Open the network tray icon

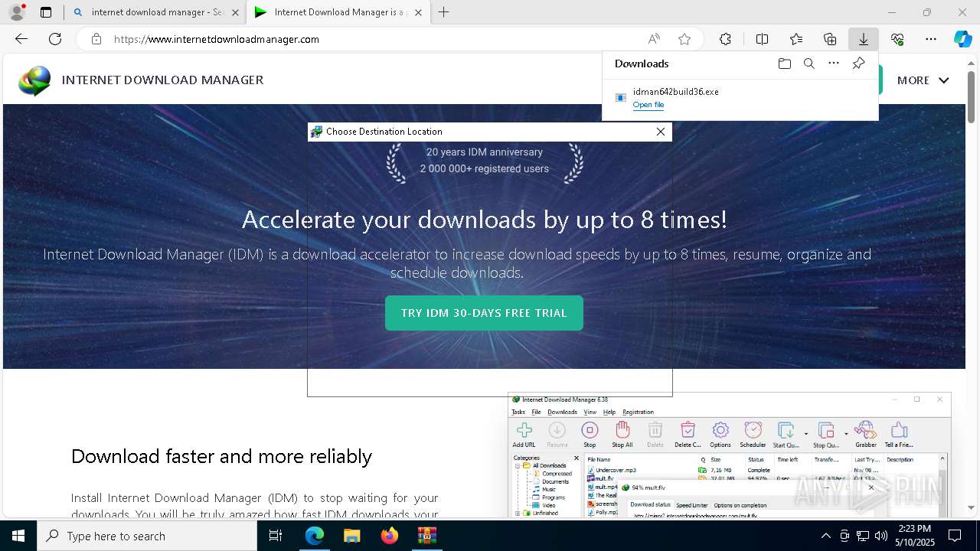click(x=862, y=536)
